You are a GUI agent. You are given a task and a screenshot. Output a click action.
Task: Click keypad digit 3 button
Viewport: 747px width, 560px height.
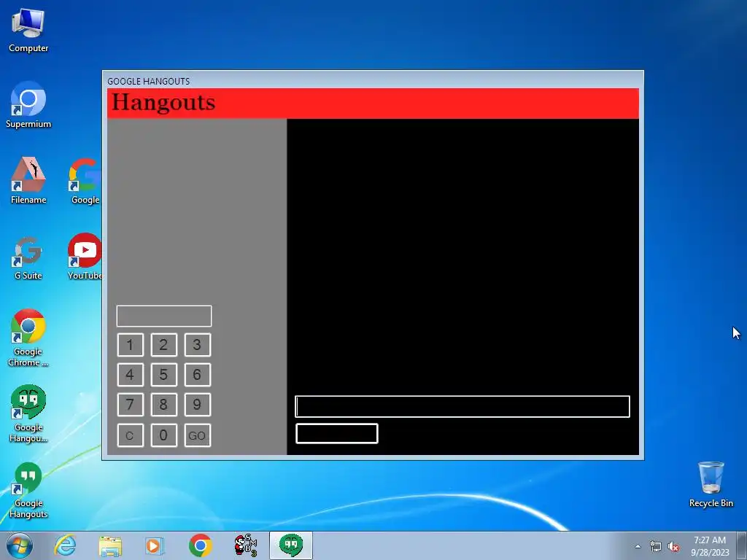[x=197, y=345]
